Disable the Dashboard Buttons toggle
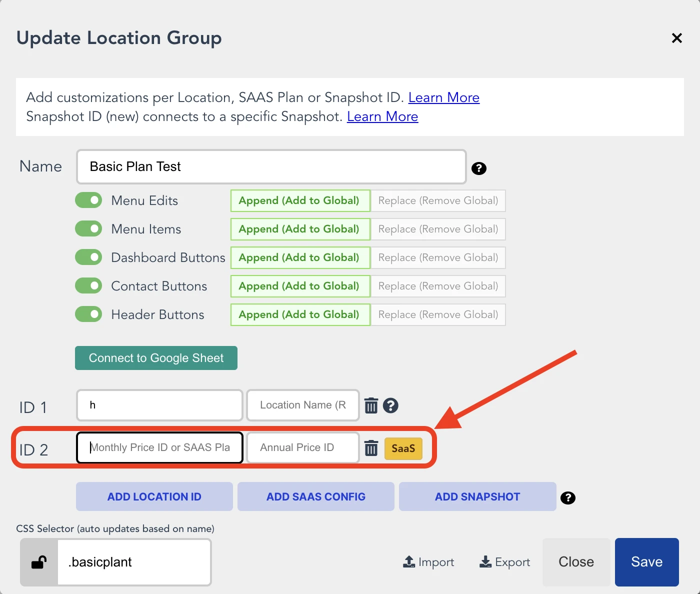The width and height of the screenshot is (700, 594). (x=88, y=257)
